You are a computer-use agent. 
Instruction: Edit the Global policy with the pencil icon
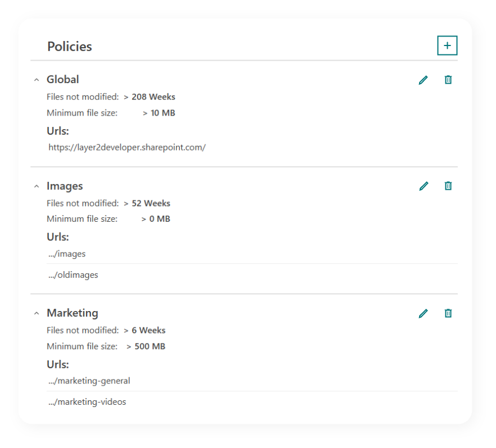coord(423,80)
